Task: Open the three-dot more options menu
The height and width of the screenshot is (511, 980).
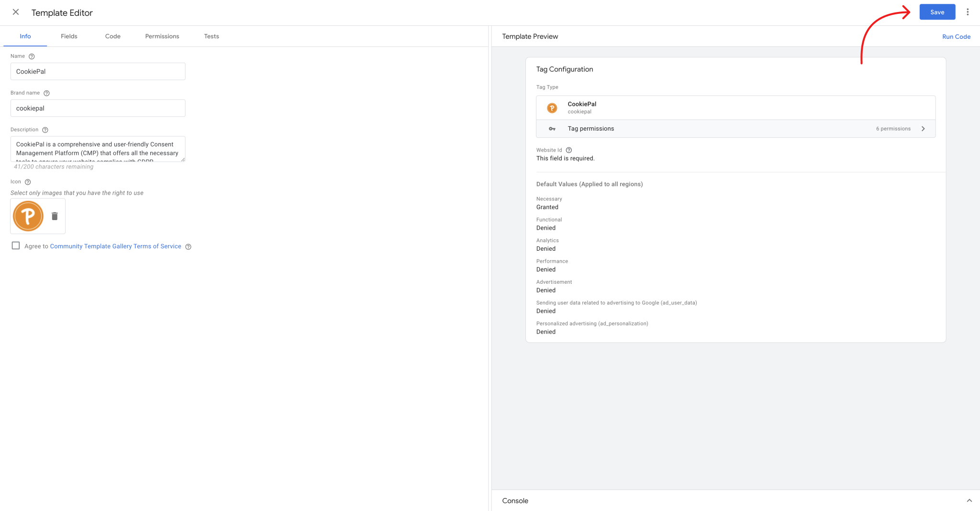Action: pos(968,12)
